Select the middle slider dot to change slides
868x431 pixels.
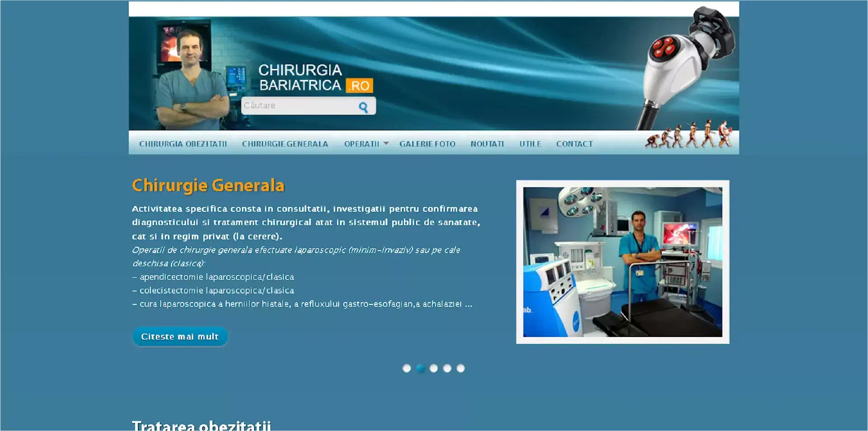coord(434,368)
